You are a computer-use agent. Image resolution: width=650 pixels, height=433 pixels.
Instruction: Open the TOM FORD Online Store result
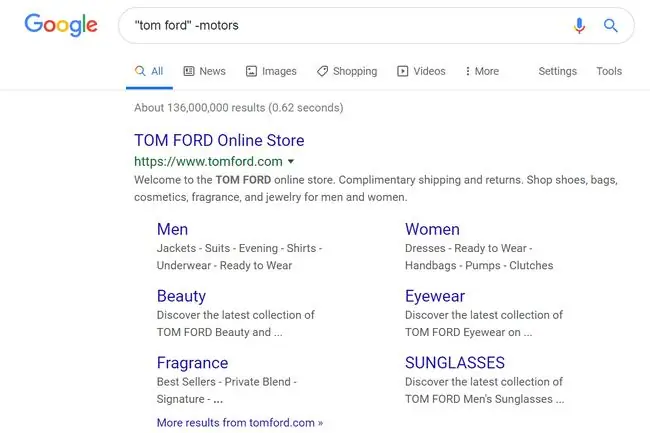point(219,140)
